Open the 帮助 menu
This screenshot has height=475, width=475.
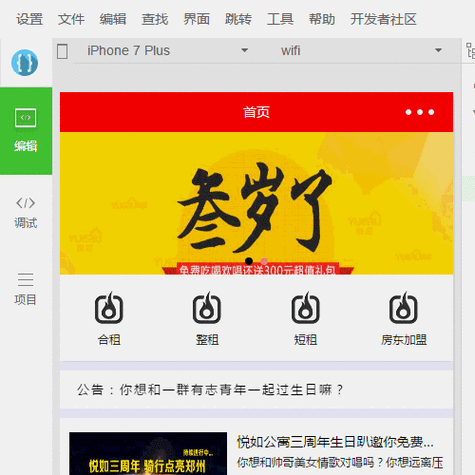[x=322, y=19]
